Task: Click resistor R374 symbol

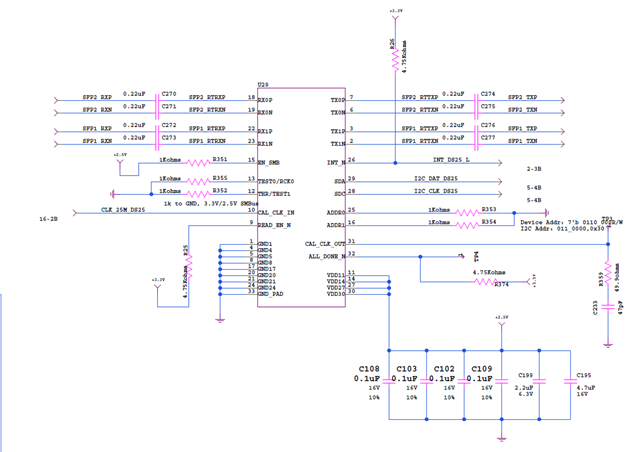Action: (485, 282)
